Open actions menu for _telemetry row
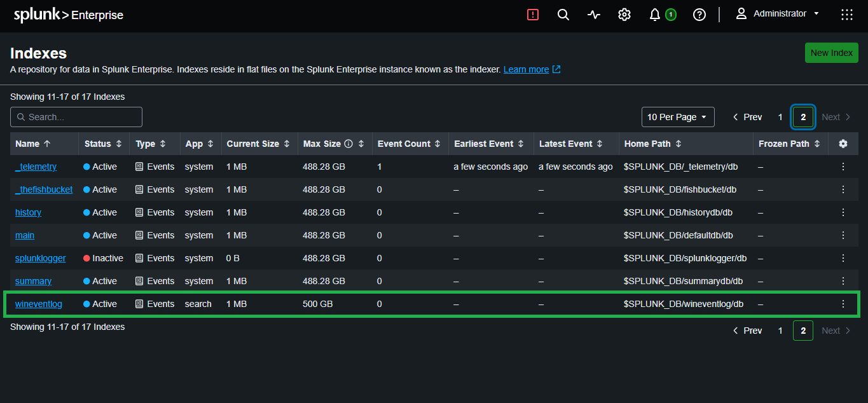Viewport: 868px width, 403px height. point(843,167)
